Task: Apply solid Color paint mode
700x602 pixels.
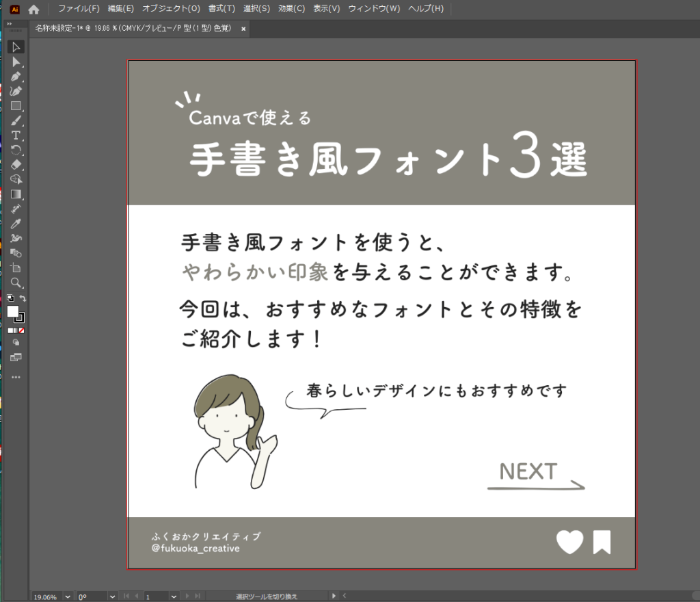Action: click(x=10, y=331)
